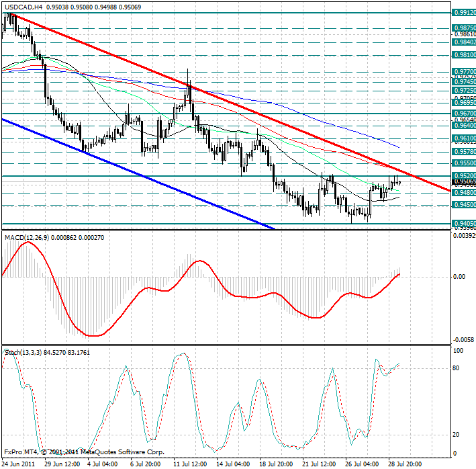Screen dimensions: 476x469
Task: Click the Stochastic 80 level label
Action: pyautogui.click(x=459, y=368)
